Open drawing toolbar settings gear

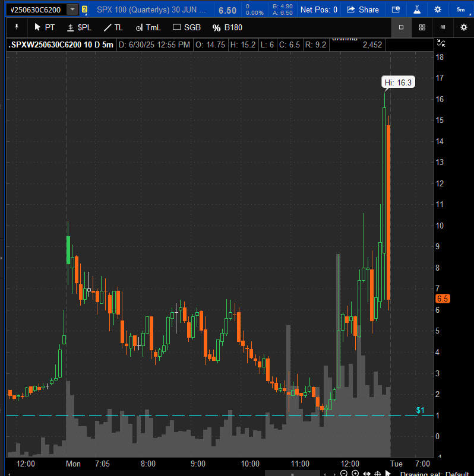click(x=464, y=27)
